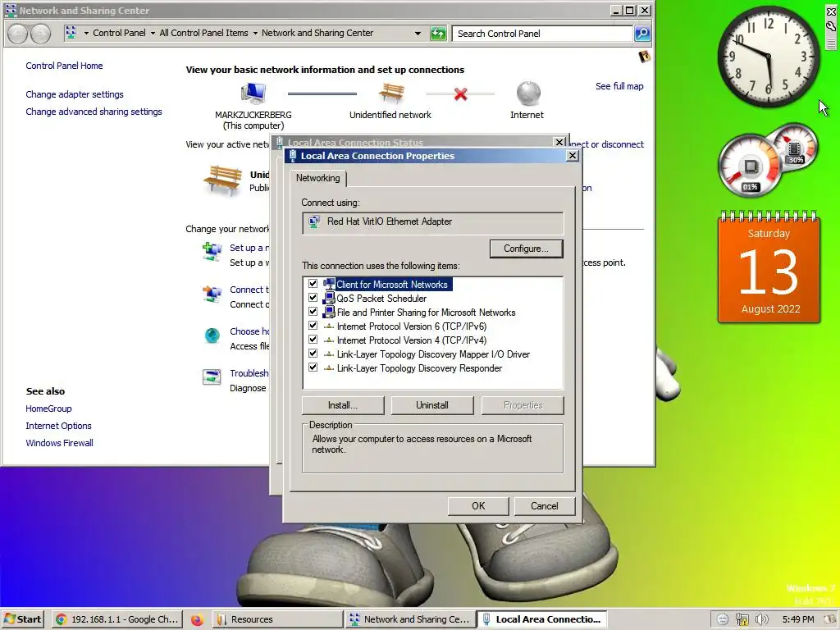
Task: Click the refresh button beside the address bar
Action: pos(438,34)
